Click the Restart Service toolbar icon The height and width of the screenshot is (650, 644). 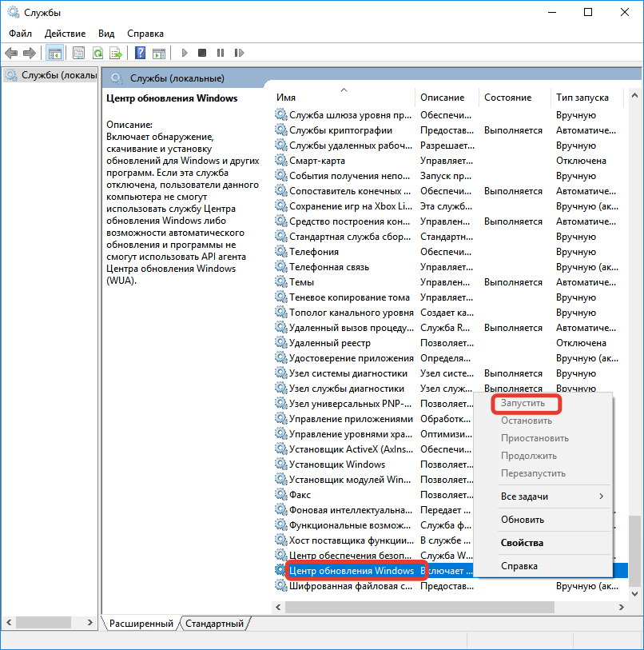point(238,53)
